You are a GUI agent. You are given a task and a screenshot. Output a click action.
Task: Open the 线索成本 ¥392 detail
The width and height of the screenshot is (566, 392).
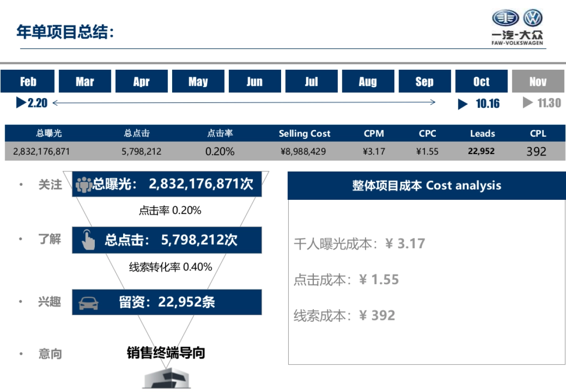[344, 314]
